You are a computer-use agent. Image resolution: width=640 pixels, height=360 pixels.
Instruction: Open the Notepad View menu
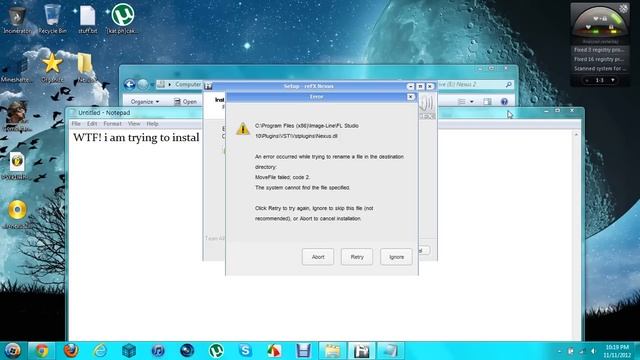[134, 124]
